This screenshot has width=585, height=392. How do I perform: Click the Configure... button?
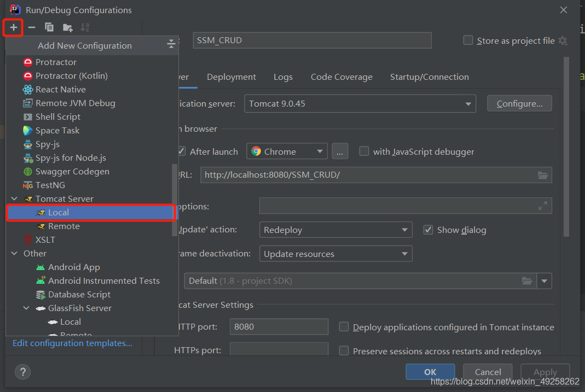coord(519,103)
